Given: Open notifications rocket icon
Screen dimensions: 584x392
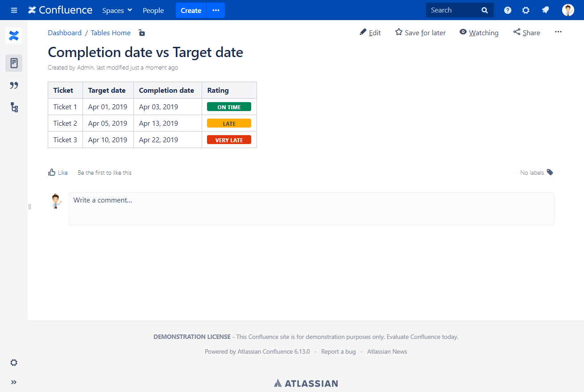Looking at the screenshot, I should click(545, 10).
